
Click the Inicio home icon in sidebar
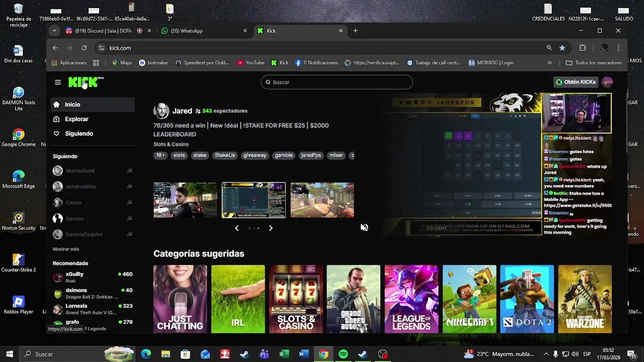click(x=56, y=105)
